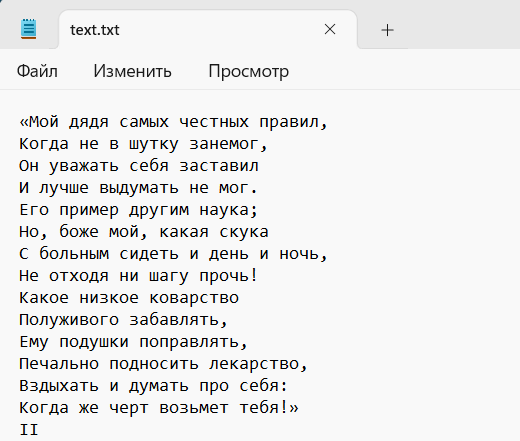This screenshot has height=441, width=520.
Task: Place cursor at 'Ему подушки поправлять'
Action: (x=133, y=342)
